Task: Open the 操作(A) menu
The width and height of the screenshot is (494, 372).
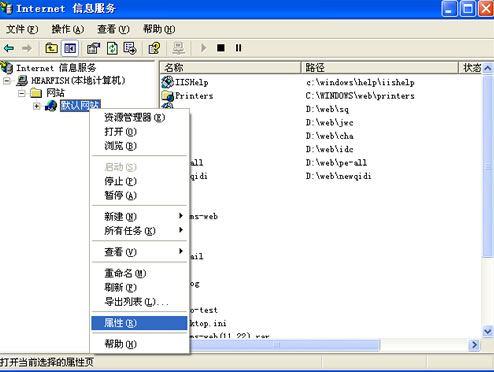Action: click(68, 29)
